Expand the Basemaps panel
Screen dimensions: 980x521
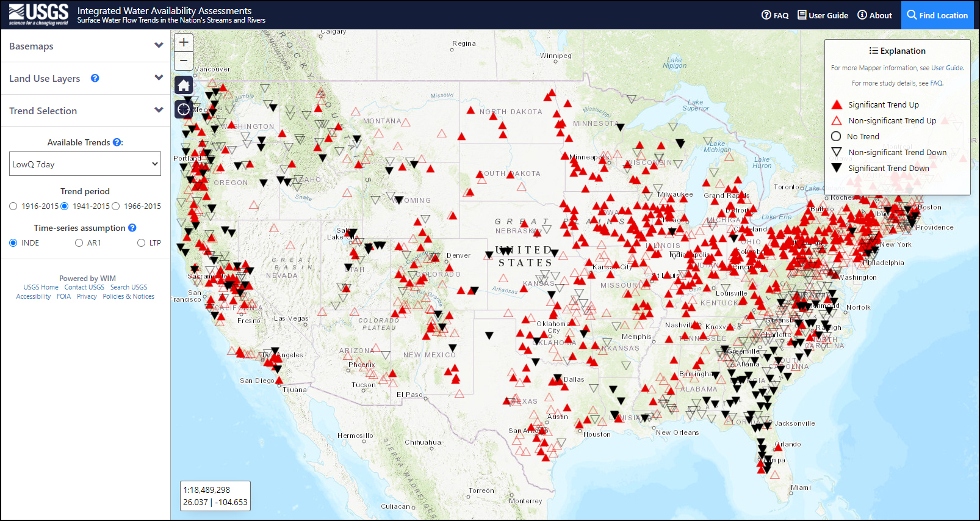point(159,46)
